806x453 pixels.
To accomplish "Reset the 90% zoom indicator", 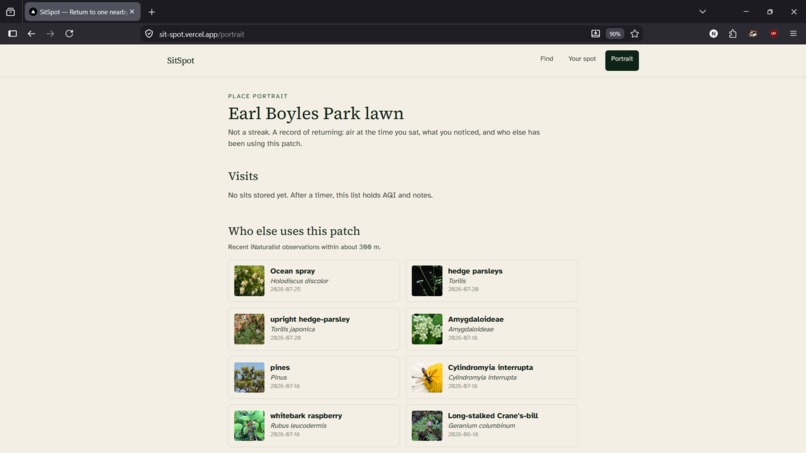I will tap(615, 34).
